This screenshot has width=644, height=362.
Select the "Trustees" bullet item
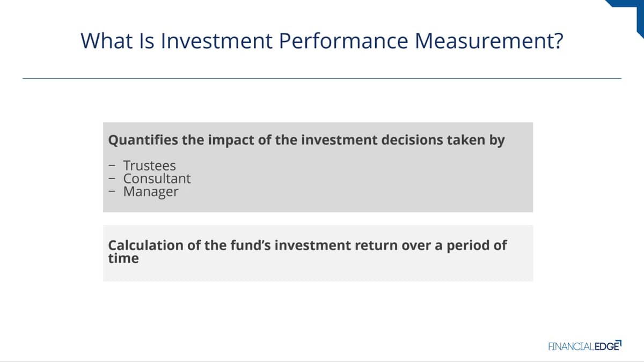pyautogui.click(x=150, y=166)
